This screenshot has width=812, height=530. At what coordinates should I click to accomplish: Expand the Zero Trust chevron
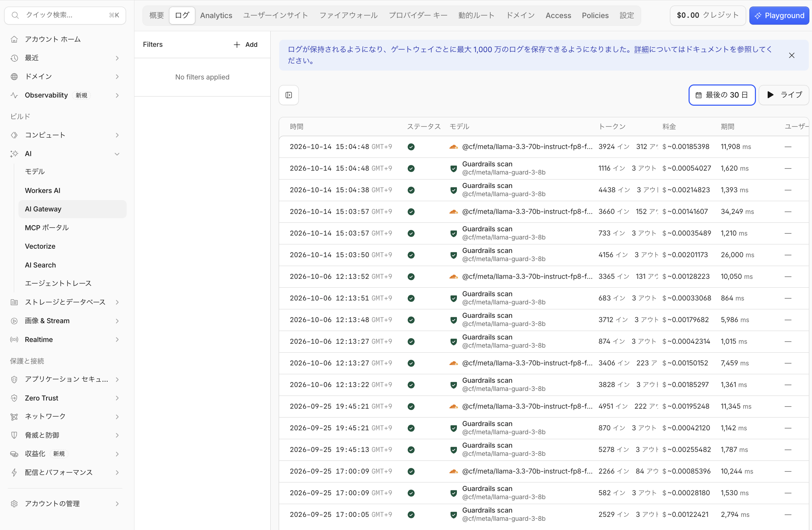click(x=117, y=398)
